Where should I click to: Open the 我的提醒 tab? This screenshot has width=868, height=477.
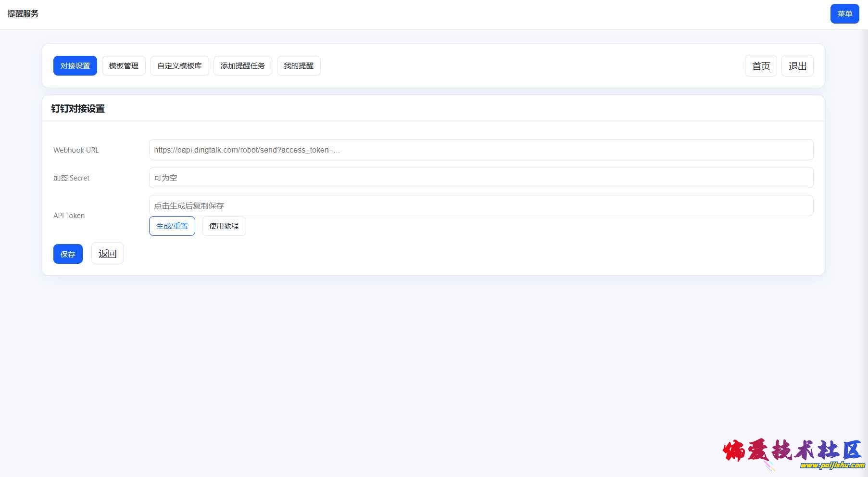pos(298,66)
